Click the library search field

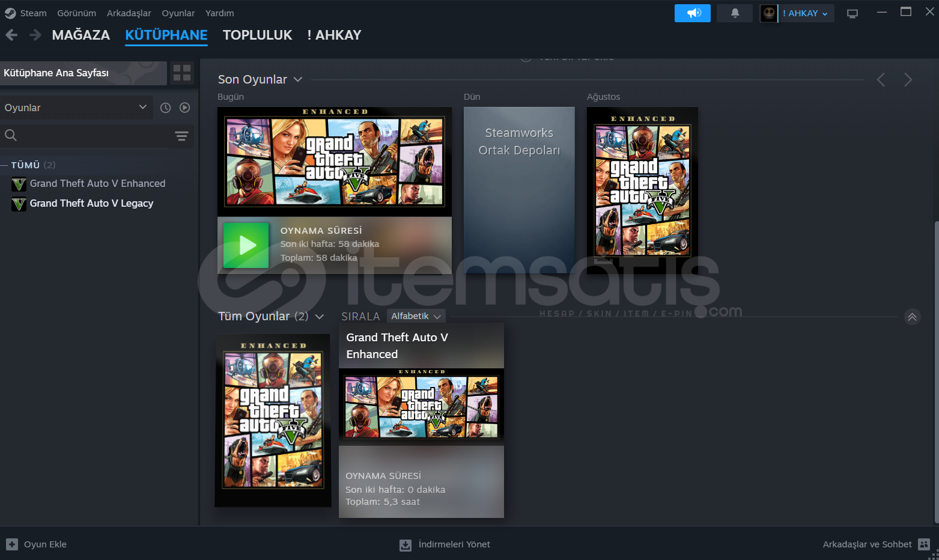pos(84,136)
